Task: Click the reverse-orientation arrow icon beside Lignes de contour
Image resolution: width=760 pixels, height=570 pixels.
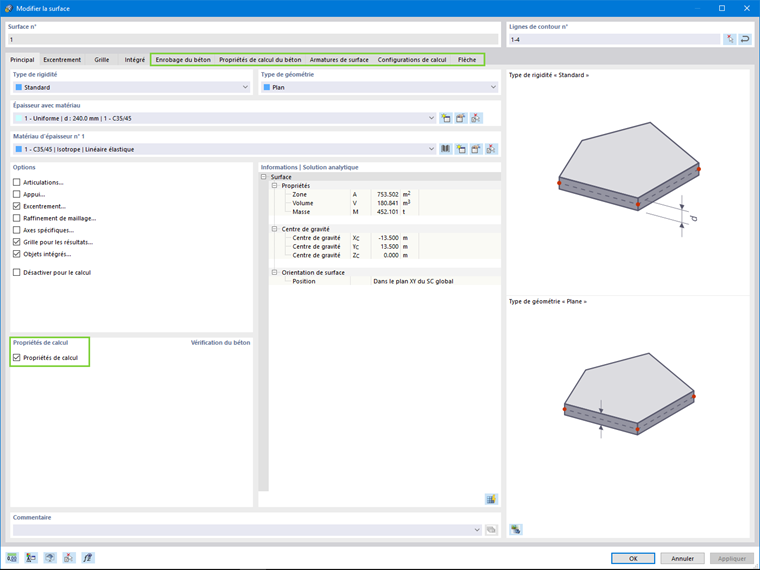Action: pyautogui.click(x=745, y=39)
